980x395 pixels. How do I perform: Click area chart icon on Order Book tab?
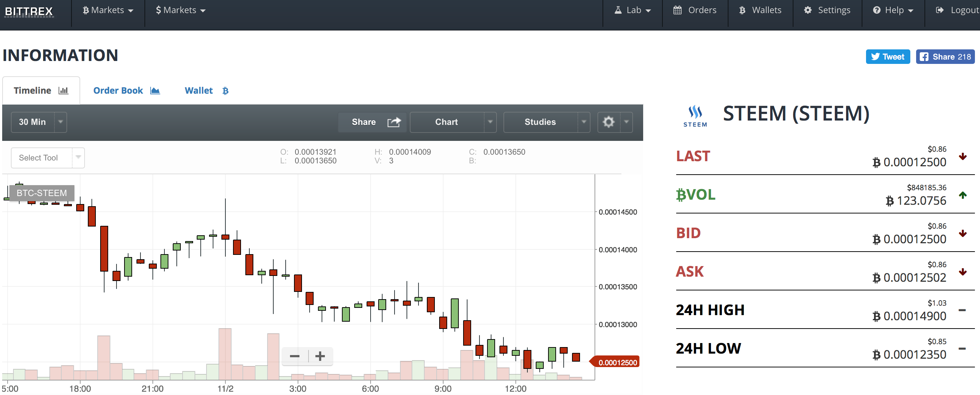coord(155,90)
